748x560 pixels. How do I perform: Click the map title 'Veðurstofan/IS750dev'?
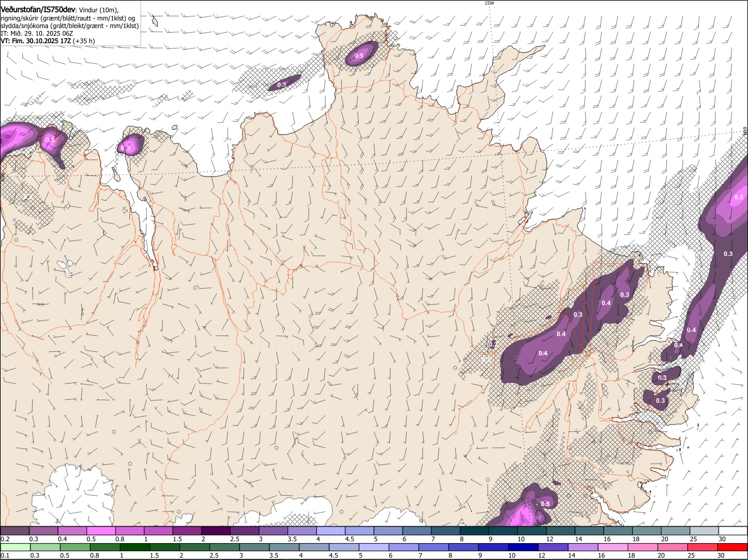(38, 10)
